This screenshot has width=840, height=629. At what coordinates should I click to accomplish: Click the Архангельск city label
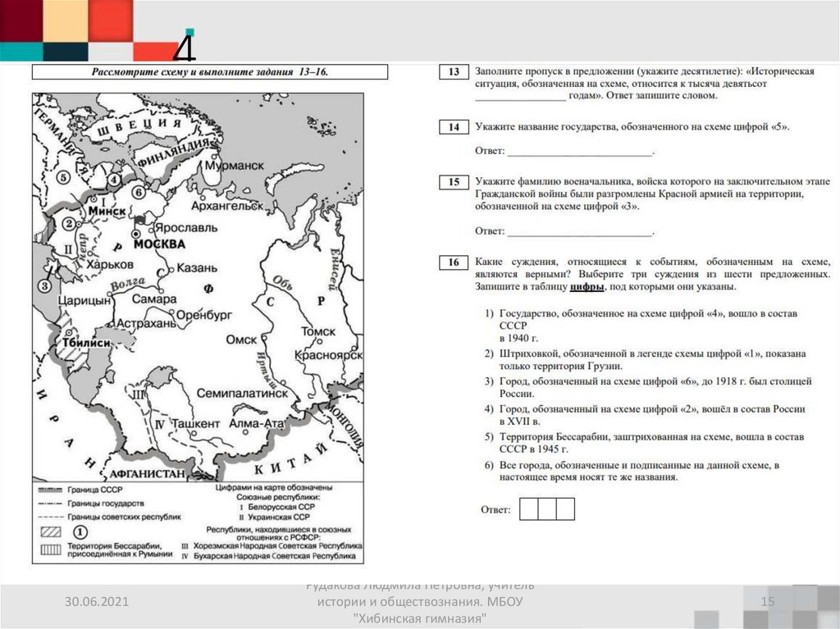click(227, 206)
